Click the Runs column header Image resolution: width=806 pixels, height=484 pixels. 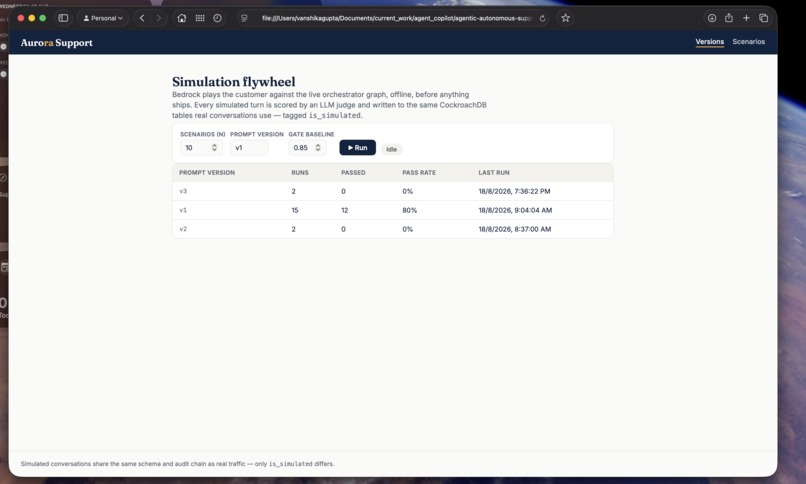tap(300, 173)
